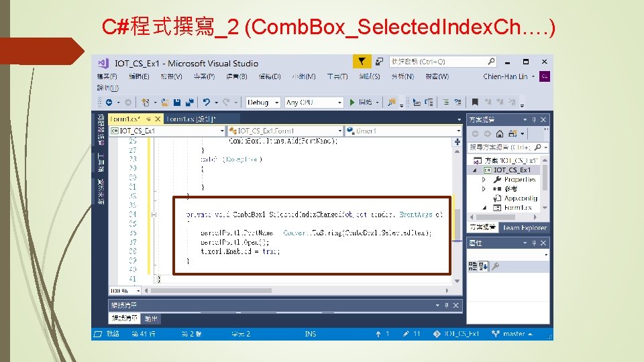Click the Save All toolbar icon
The height and width of the screenshot is (362, 644).
pos(189,102)
